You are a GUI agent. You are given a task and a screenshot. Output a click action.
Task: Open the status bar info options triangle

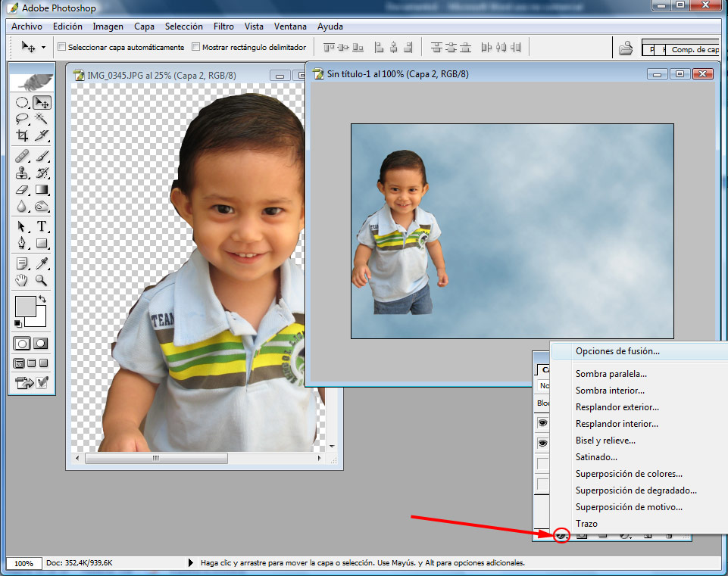click(x=190, y=562)
